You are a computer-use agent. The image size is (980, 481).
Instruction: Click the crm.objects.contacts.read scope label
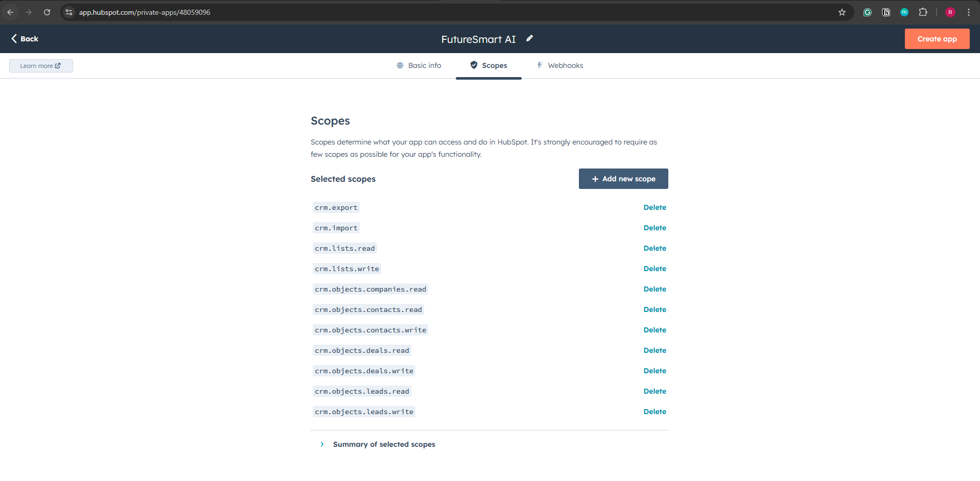pyautogui.click(x=368, y=309)
